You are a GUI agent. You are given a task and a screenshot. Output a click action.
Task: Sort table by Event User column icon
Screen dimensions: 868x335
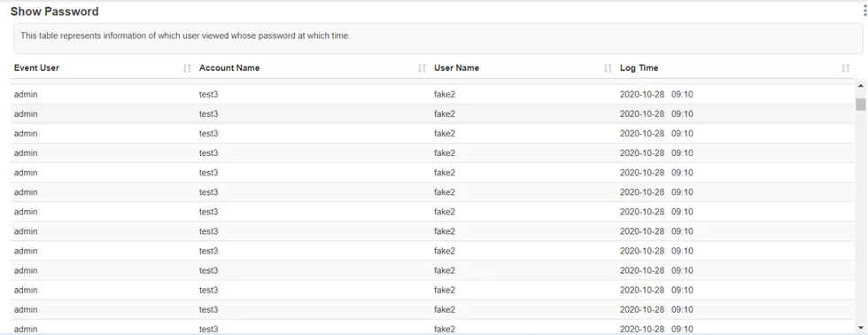(x=187, y=68)
